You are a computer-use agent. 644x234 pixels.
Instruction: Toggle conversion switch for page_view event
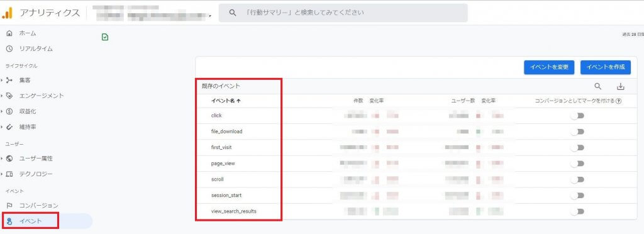coord(577,164)
